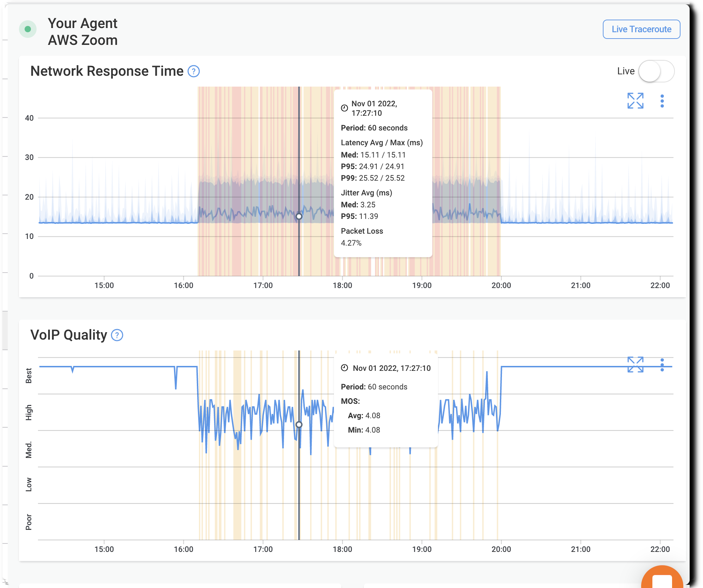The width and height of the screenshot is (703, 588).
Task: Expand VoIP Quality chart to fullscreen
Action: (x=636, y=364)
